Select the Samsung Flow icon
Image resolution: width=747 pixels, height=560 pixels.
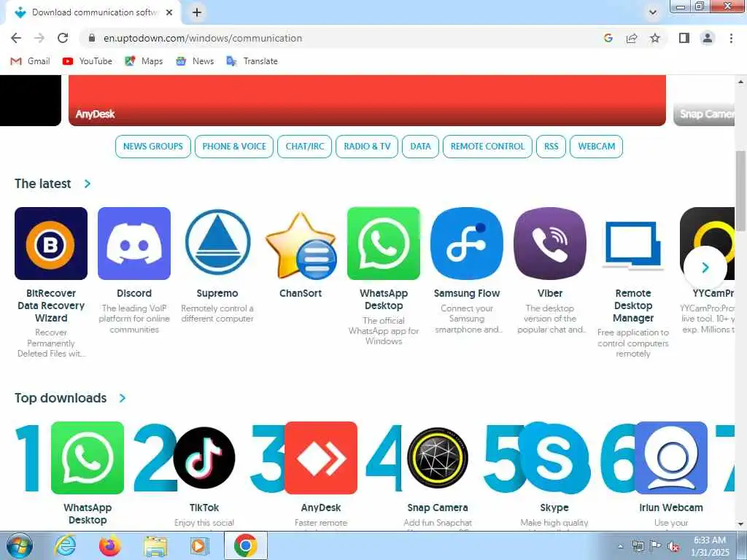pyautogui.click(x=467, y=244)
